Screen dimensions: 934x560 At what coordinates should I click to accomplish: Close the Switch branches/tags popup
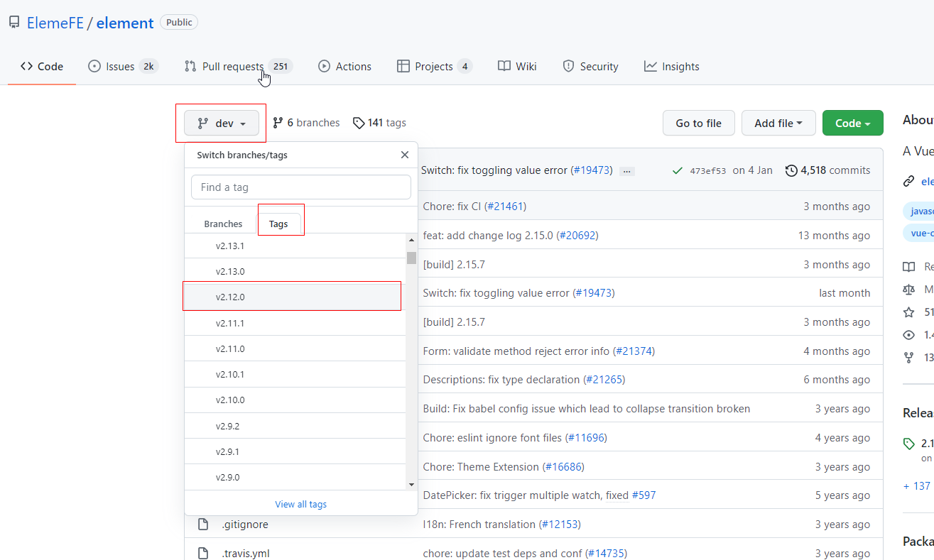click(x=405, y=155)
